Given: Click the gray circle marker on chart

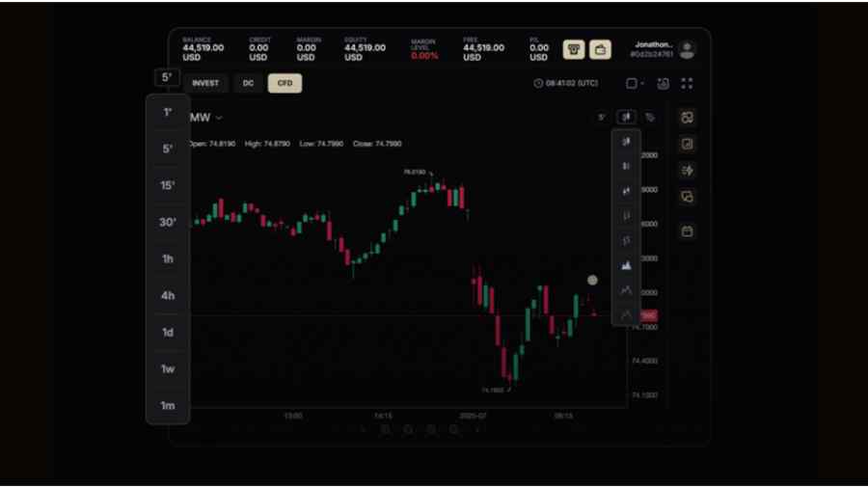Looking at the screenshot, I should pyautogui.click(x=592, y=281).
